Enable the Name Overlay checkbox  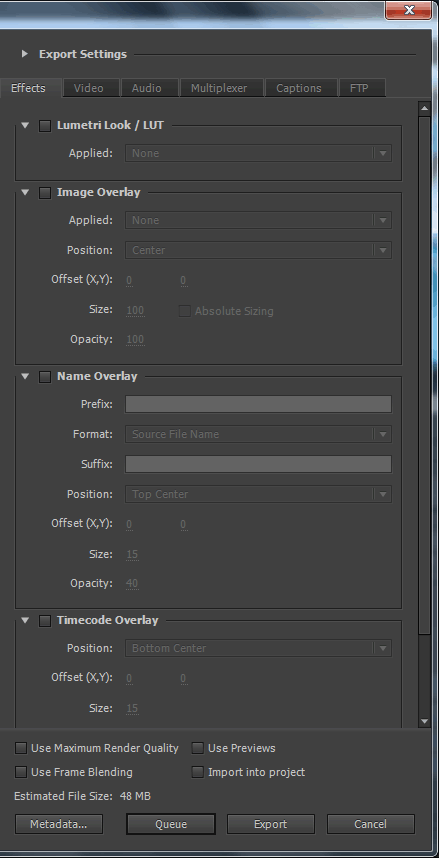click(45, 376)
